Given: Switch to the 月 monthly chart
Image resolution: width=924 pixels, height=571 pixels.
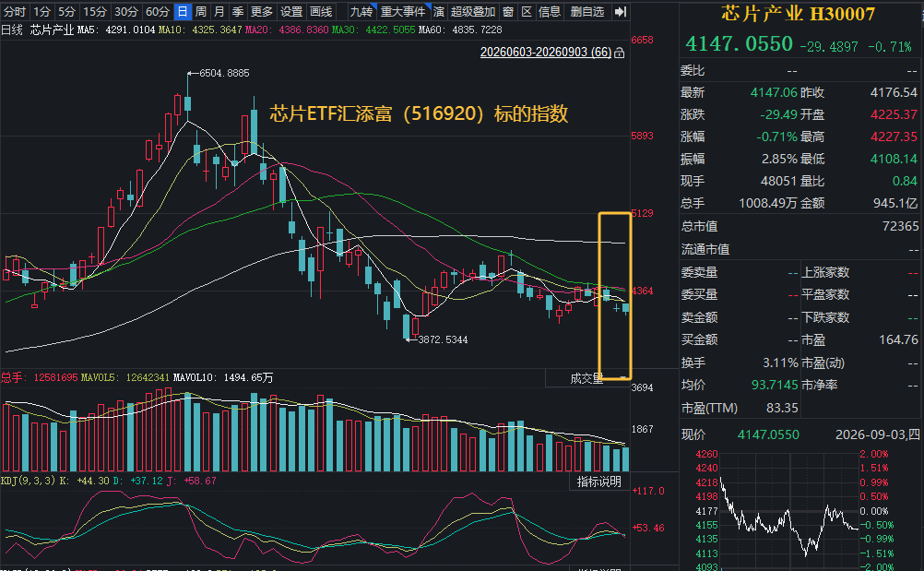Looking at the screenshot, I should pyautogui.click(x=219, y=11).
